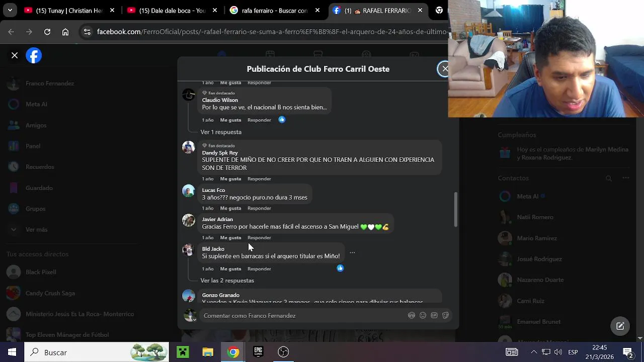Open Marilyn Medina's birthday link
644x362 pixels.
coord(607,149)
